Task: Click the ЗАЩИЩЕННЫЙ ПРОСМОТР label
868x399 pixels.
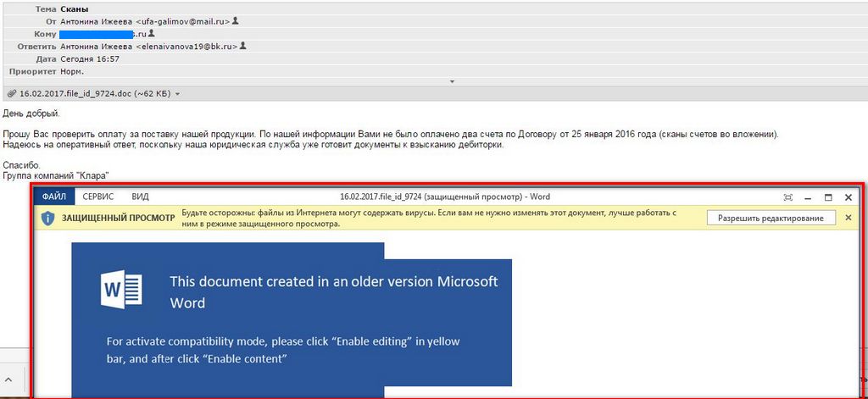Action: (118, 219)
